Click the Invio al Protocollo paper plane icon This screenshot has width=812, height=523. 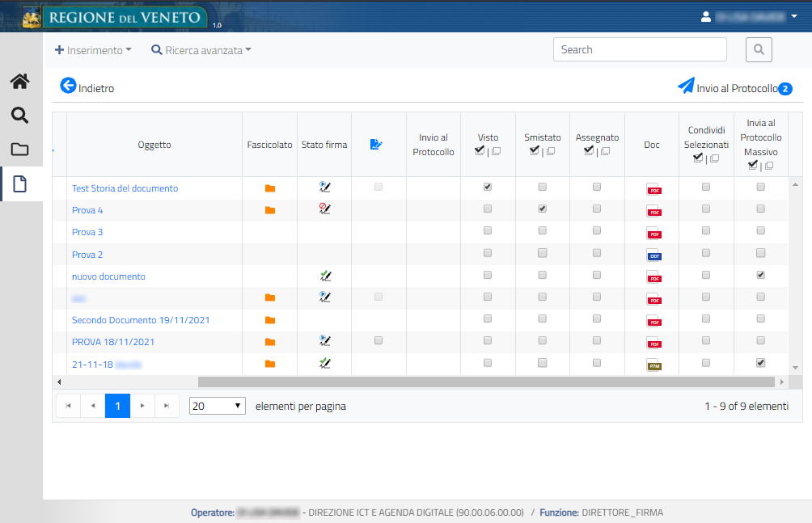[686, 86]
